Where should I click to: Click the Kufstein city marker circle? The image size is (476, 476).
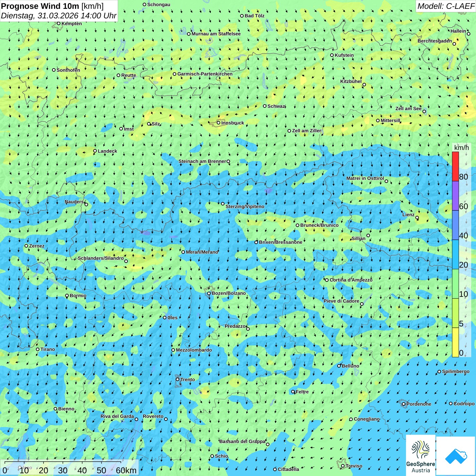[x=332, y=55]
